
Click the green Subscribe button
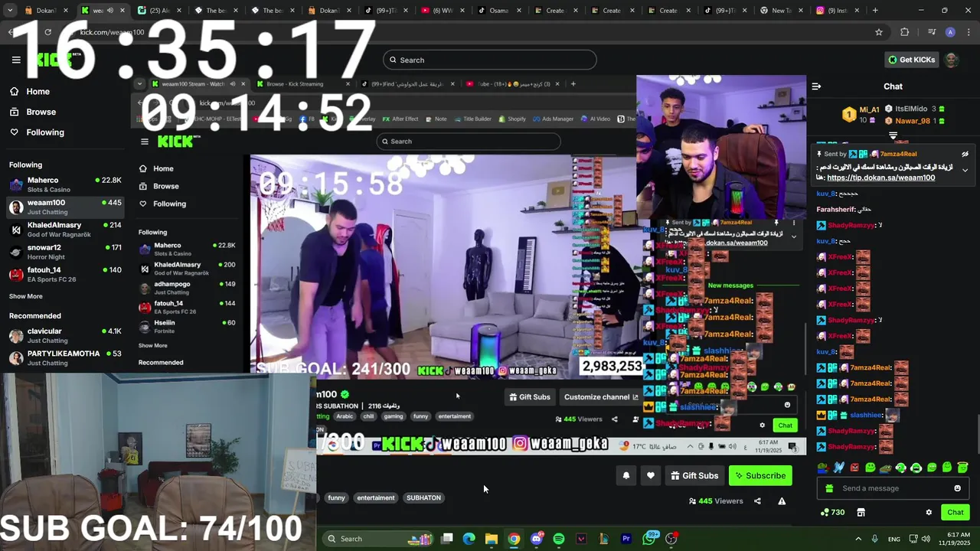pyautogui.click(x=760, y=475)
